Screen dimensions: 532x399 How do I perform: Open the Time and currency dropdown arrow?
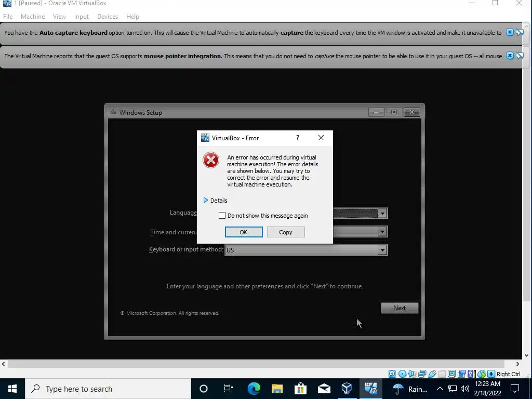tap(382, 232)
